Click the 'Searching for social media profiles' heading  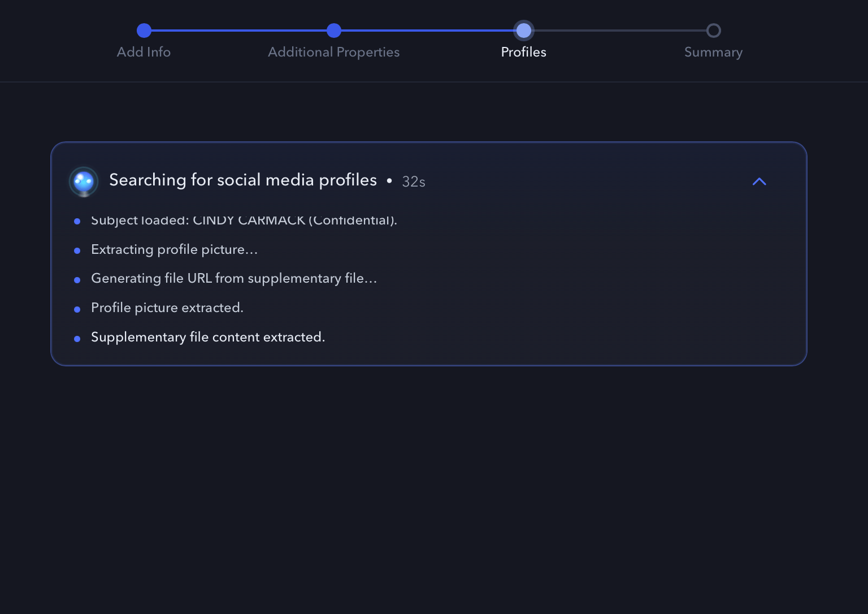coord(243,180)
